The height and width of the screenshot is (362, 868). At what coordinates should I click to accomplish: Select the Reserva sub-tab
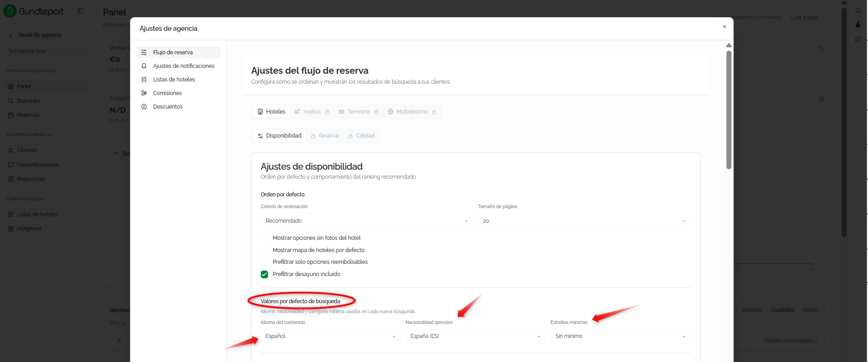pyautogui.click(x=325, y=136)
